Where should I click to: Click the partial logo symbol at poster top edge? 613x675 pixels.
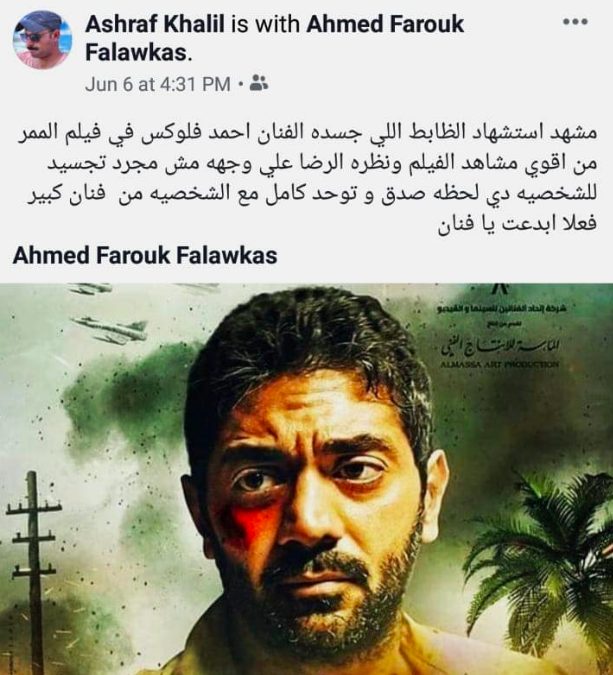click(503, 288)
